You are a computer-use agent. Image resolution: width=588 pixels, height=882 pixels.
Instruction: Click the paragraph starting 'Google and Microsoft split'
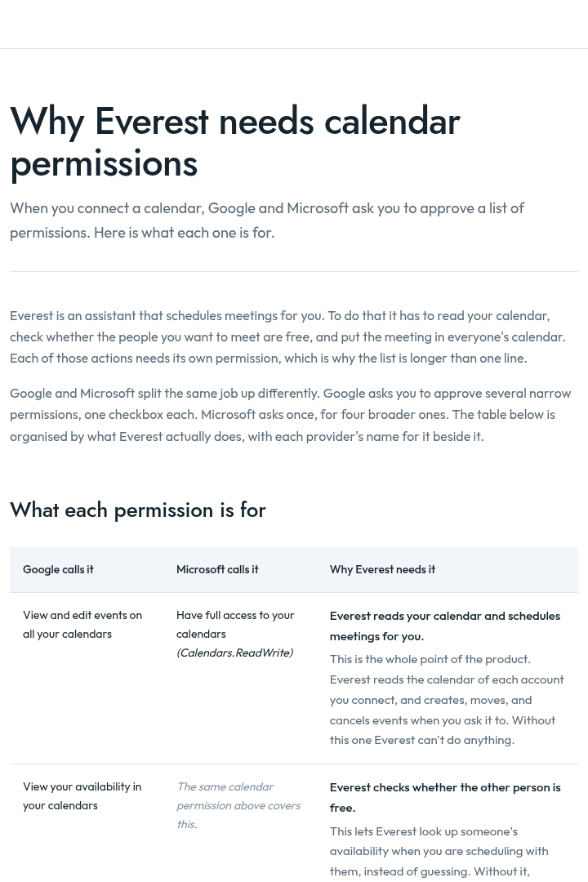click(291, 415)
